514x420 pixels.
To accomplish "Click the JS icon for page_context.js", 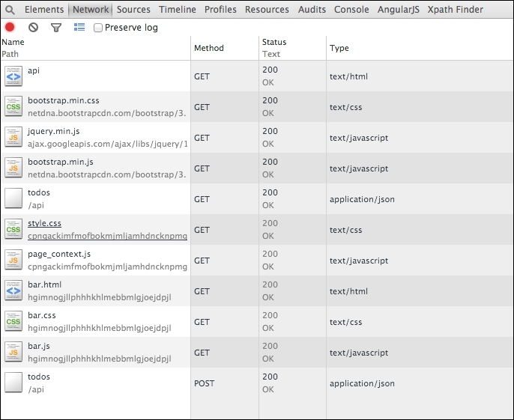I will coord(13,261).
